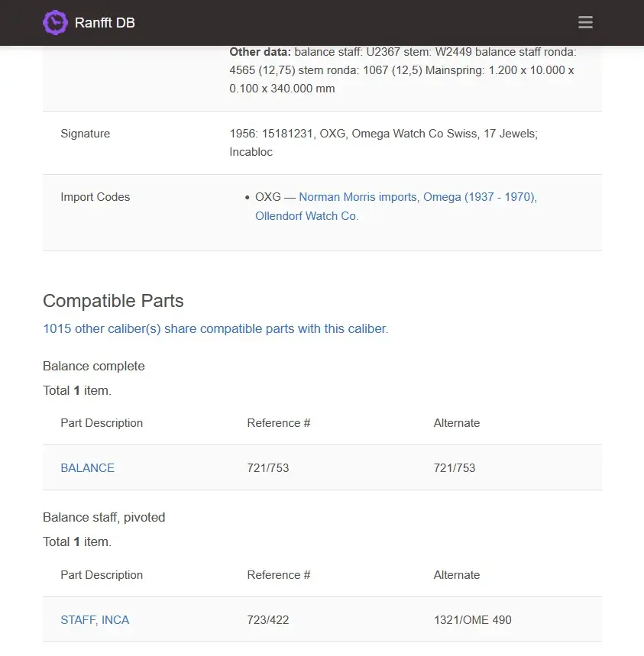This screenshot has width=644, height=656.
Task: Open the hamburger navigation menu
Action: click(585, 23)
